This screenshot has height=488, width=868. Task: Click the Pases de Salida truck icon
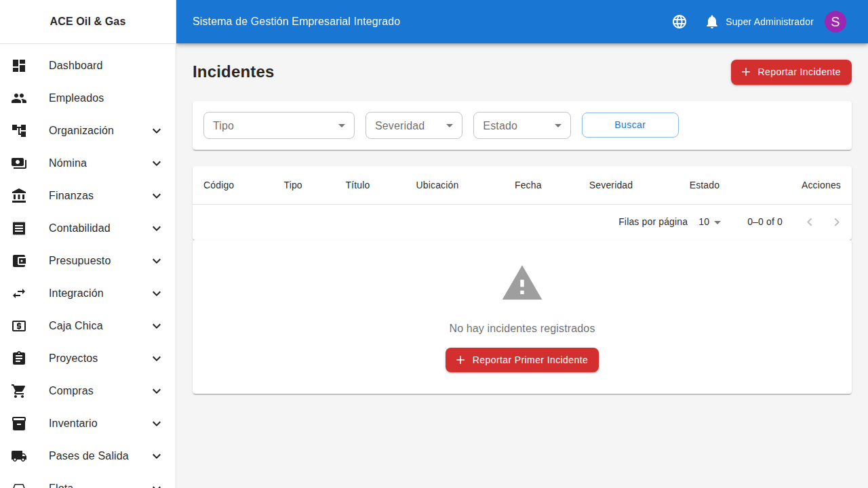coord(19,456)
